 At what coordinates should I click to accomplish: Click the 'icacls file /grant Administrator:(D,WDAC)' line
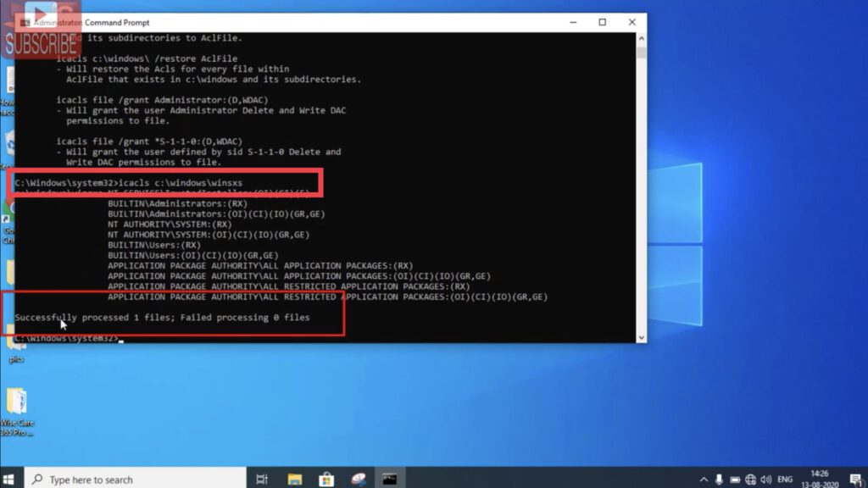[x=162, y=100]
